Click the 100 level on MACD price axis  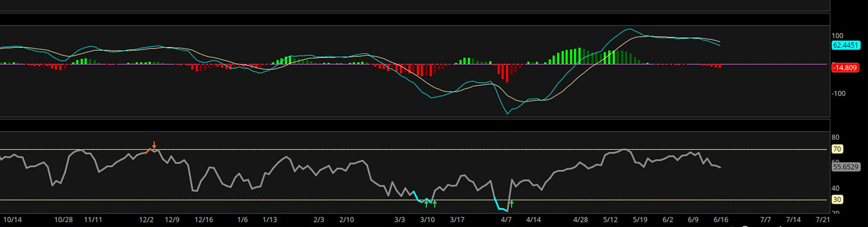click(x=838, y=36)
